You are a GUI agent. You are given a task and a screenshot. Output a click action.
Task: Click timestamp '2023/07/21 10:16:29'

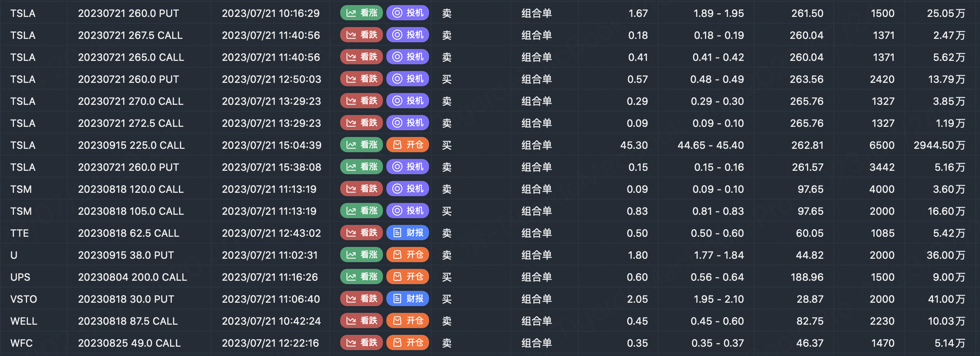(271, 13)
